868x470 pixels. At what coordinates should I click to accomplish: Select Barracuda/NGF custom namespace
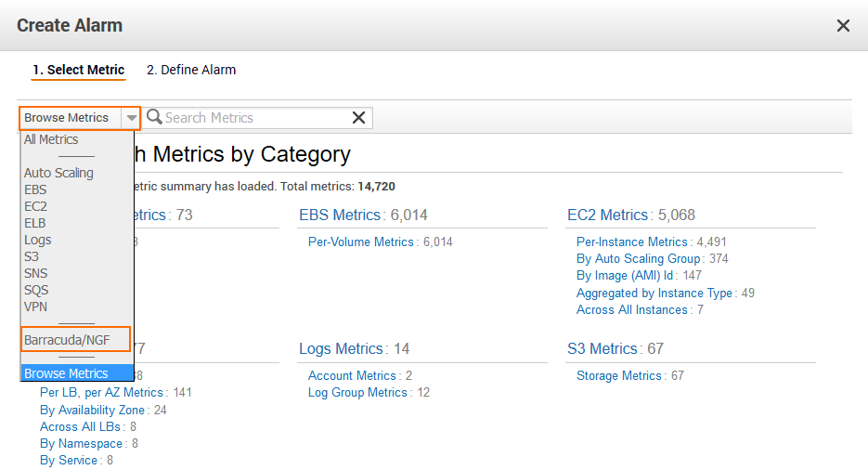point(67,340)
